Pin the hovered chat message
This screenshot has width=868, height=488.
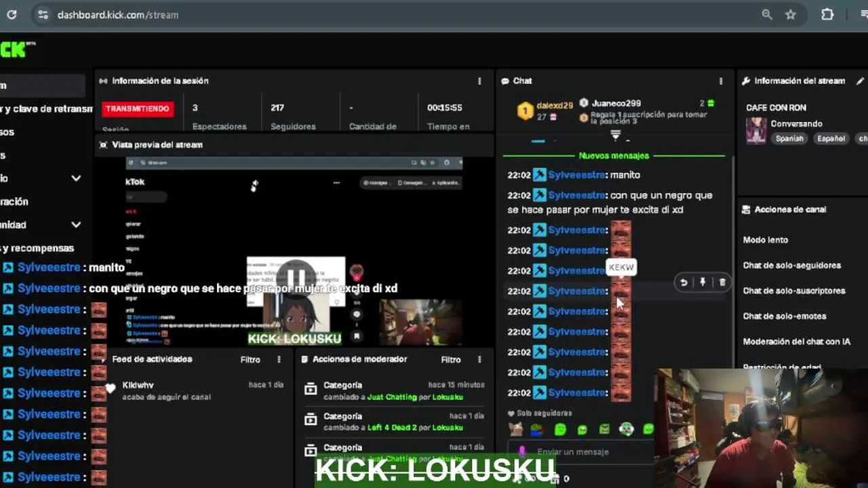click(x=703, y=283)
